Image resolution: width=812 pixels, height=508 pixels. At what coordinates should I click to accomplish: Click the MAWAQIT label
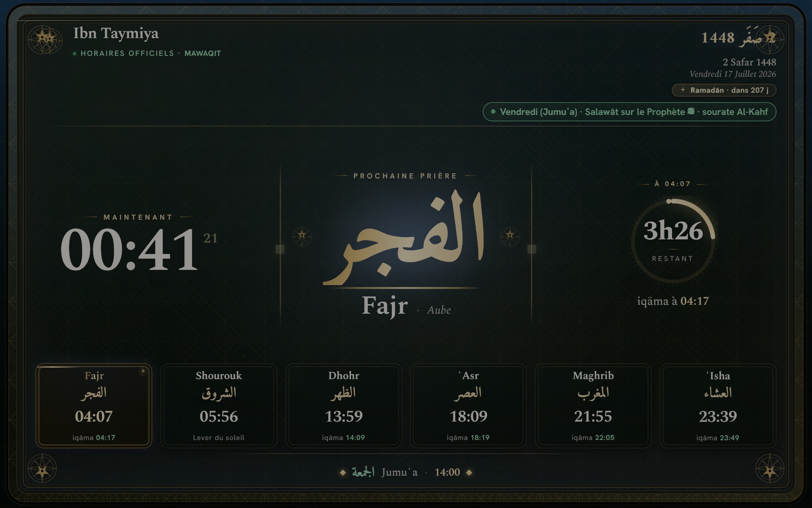[203, 53]
